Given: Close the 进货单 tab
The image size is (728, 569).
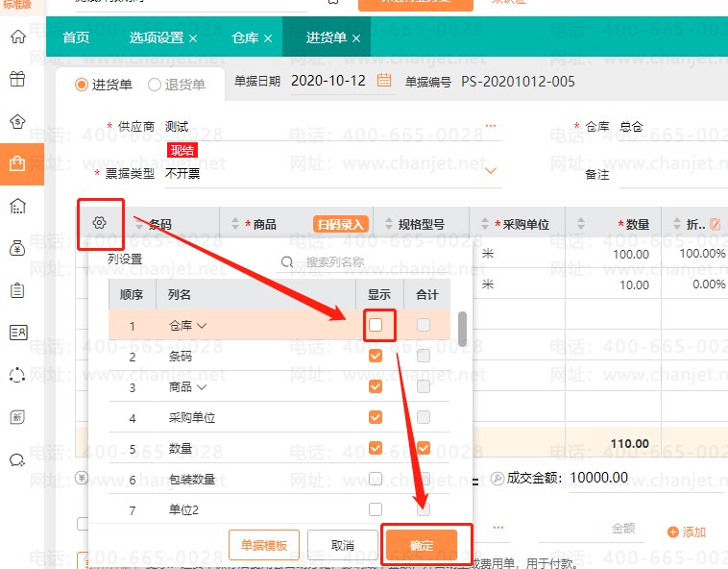Looking at the screenshot, I should 356,38.
